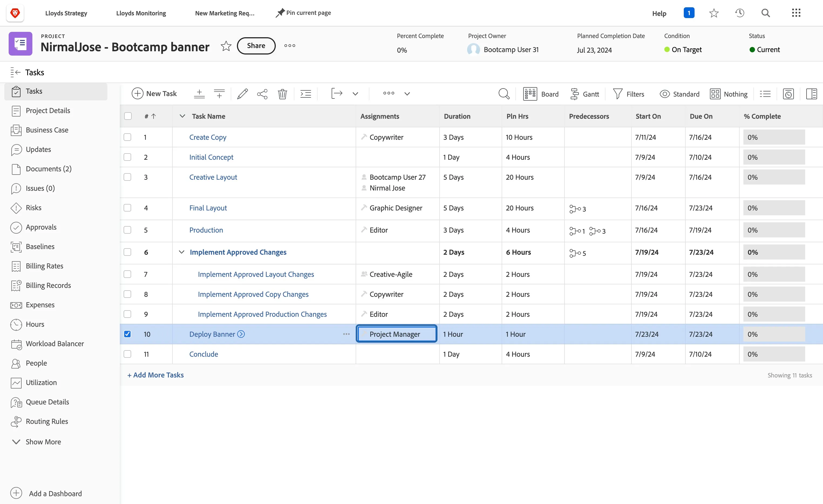
Task: Uncheck the Deploy Banner row checkbox
Action: tap(127, 334)
